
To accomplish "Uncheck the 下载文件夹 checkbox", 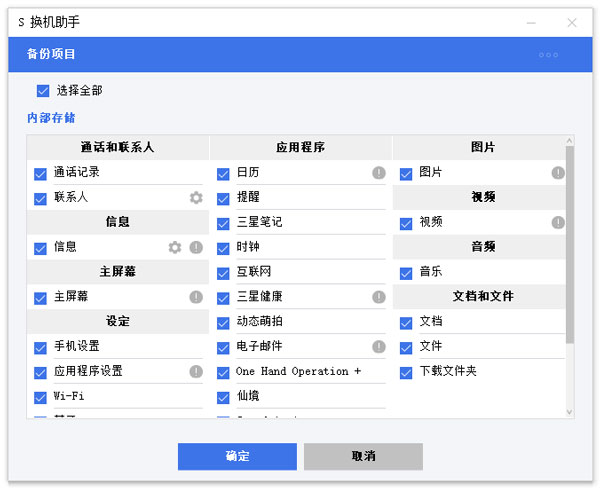I will (x=406, y=372).
